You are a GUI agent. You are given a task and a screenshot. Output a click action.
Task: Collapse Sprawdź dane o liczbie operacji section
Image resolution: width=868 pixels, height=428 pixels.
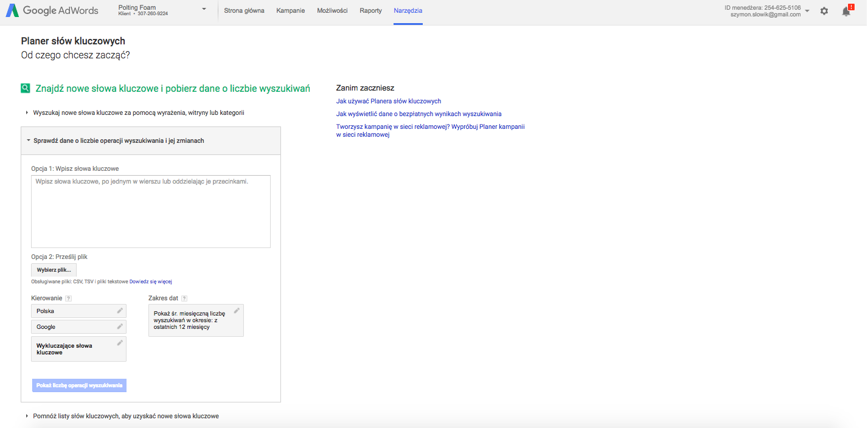pyautogui.click(x=151, y=140)
